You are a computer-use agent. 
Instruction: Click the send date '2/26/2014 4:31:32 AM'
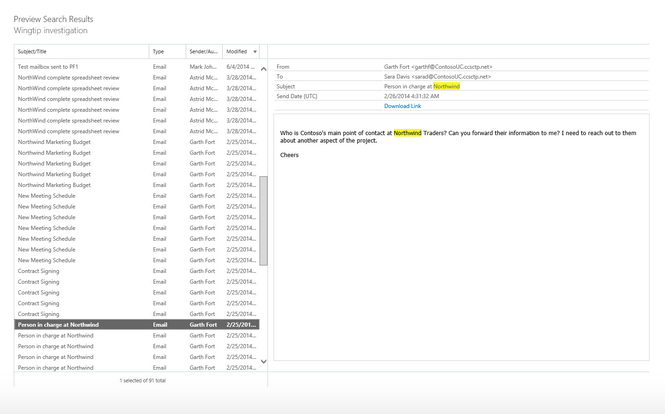411,96
